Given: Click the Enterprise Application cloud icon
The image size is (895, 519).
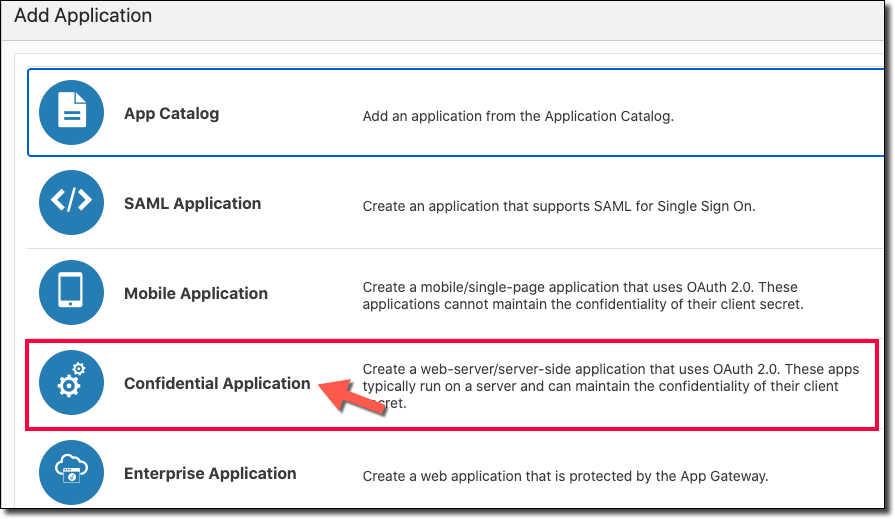Looking at the screenshot, I should 71,472.
